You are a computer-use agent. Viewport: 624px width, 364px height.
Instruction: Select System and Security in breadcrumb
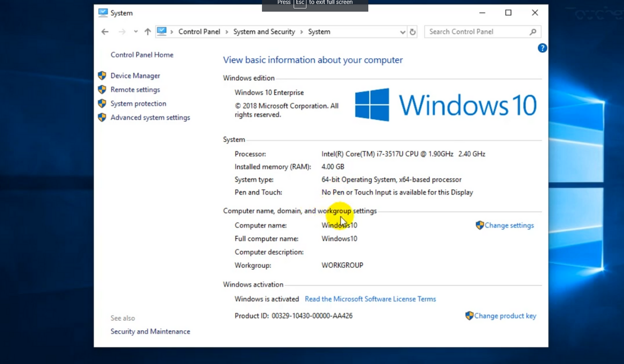pyautogui.click(x=264, y=32)
